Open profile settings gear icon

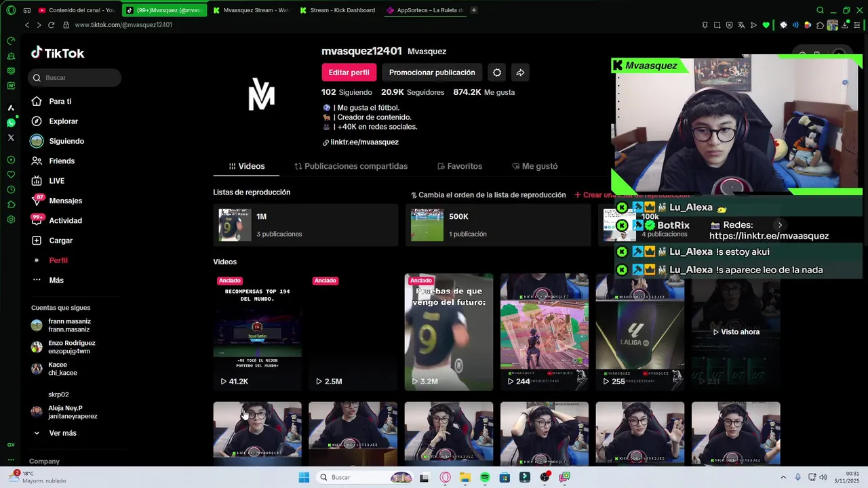pos(497,73)
